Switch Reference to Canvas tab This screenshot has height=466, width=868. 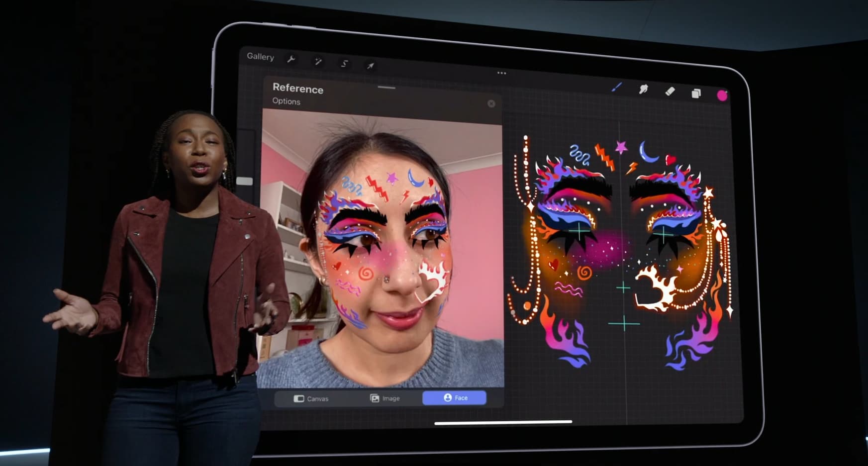tap(311, 399)
